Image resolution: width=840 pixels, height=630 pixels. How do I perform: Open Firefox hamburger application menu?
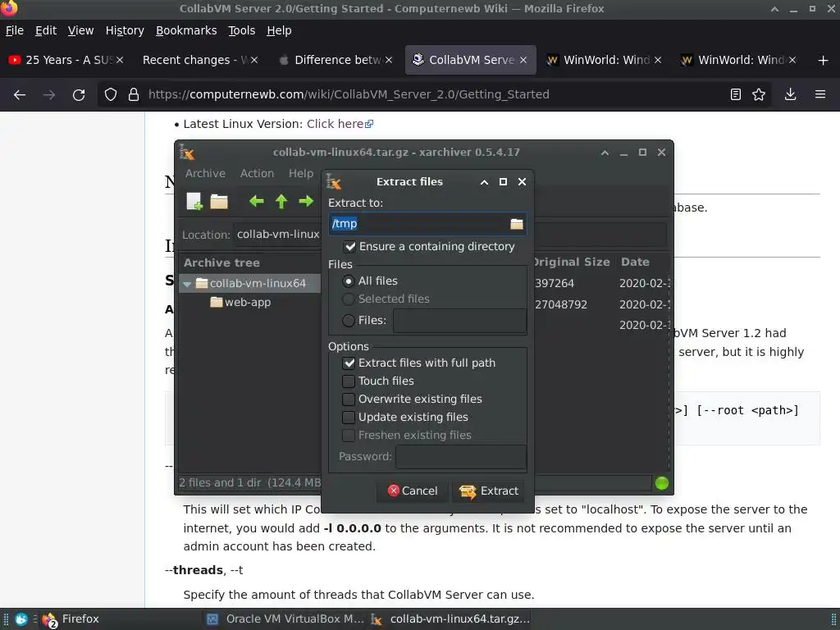click(820, 94)
